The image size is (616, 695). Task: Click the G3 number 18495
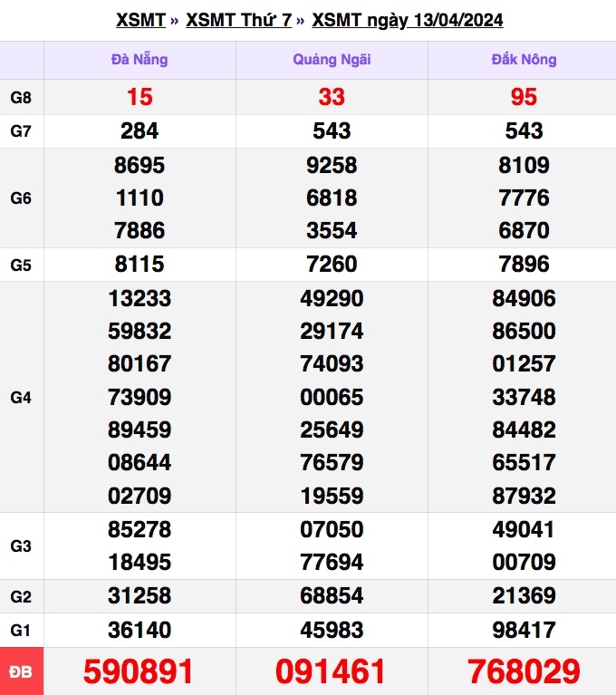pos(140,563)
